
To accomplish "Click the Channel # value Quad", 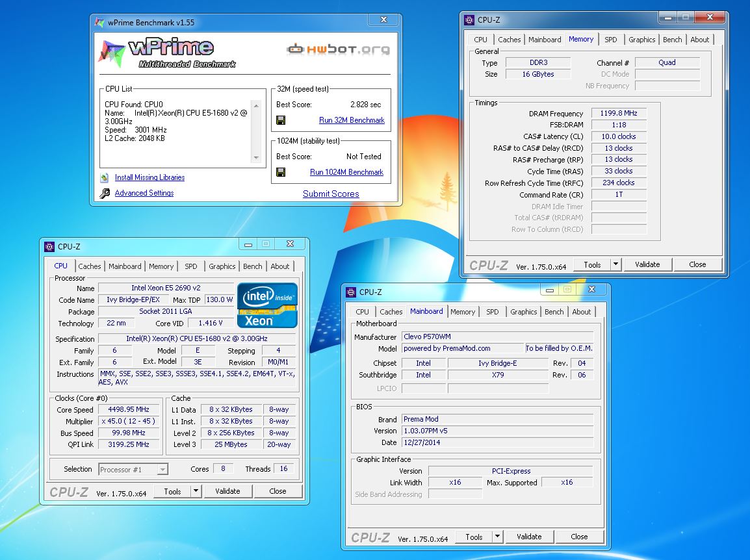I will click(667, 62).
